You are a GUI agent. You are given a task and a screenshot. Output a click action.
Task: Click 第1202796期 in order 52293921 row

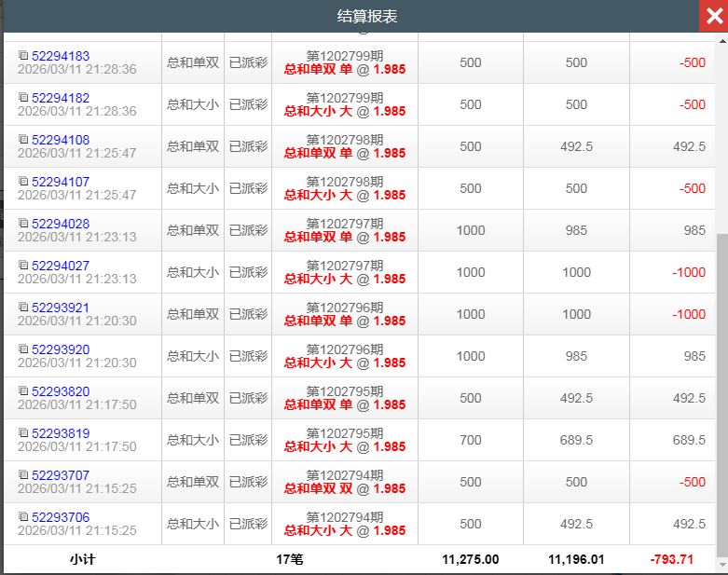[345, 308]
